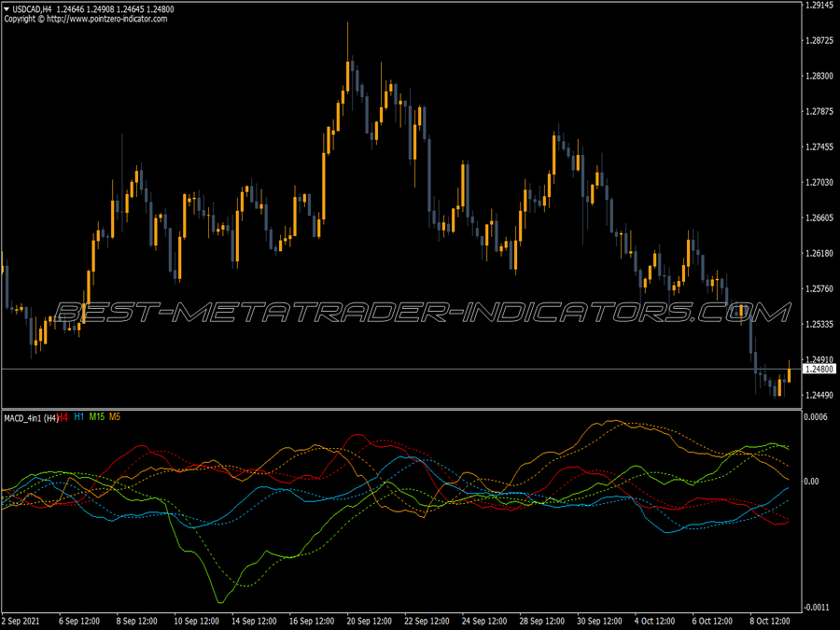Click the 10 Sep 12:00 time label
Image resolution: width=840 pixels, height=630 pixels.
[x=197, y=621]
